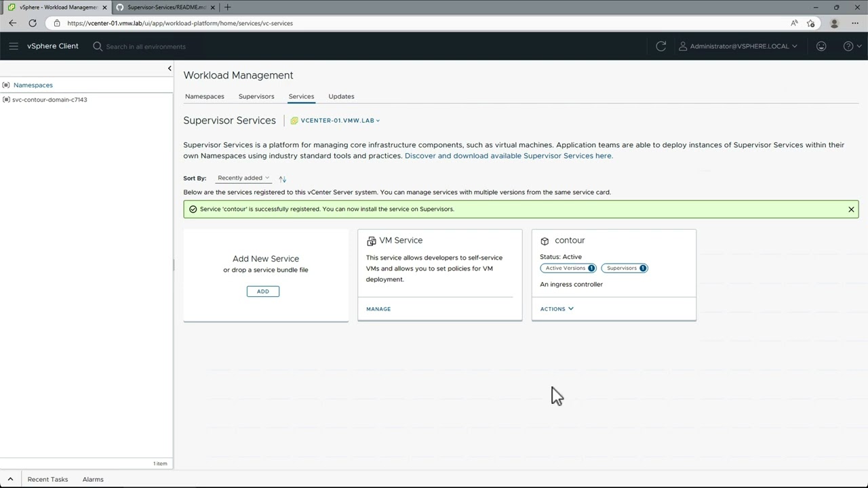Open the browser profile icon

point(834,23)
